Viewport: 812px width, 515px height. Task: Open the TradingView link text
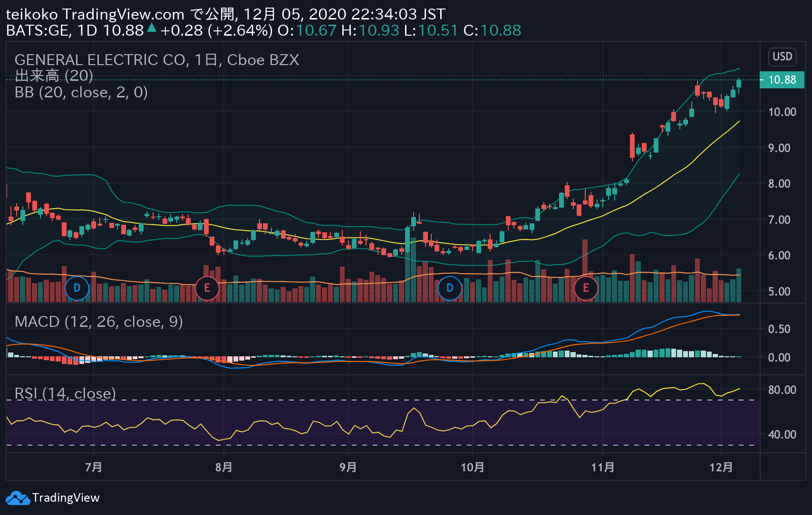pyautogui.click(x=66, y=498)
